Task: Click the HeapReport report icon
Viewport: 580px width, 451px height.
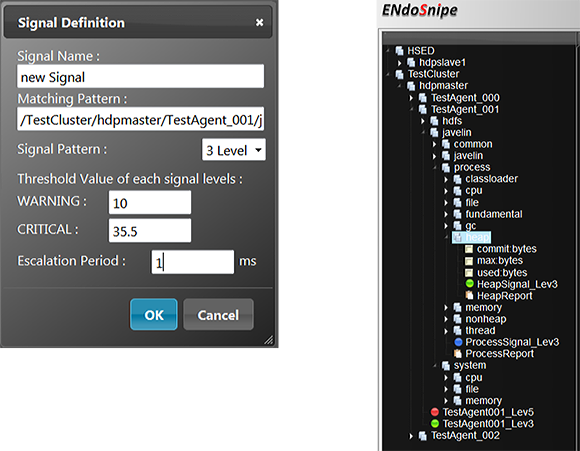Action: [469, 295]
